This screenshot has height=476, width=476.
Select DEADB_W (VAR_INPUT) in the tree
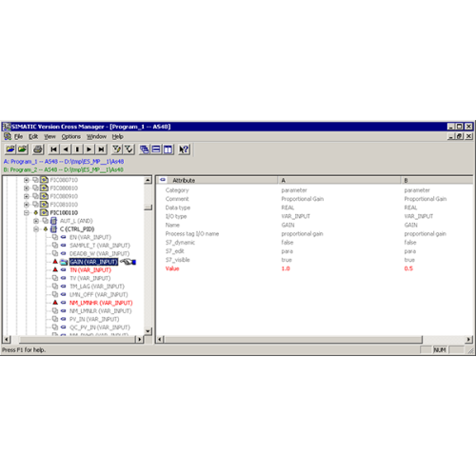(99, 253)
